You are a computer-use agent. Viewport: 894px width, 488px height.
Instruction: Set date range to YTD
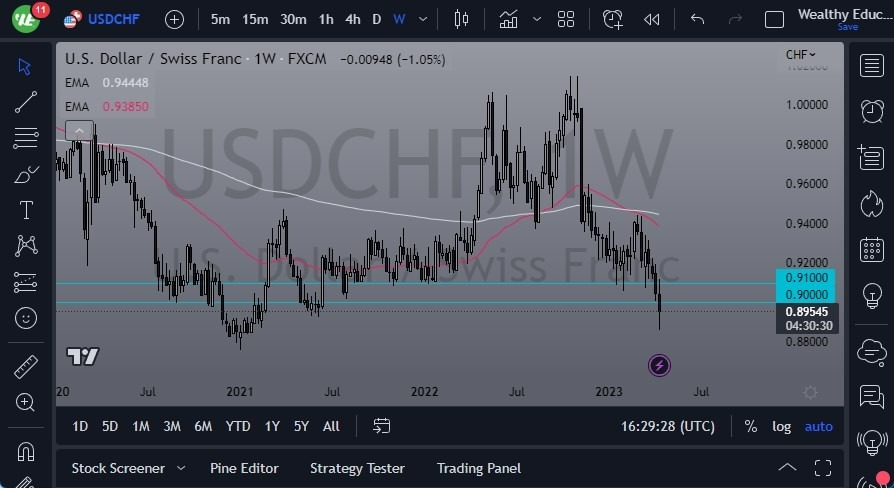click(x=238, y=426)
